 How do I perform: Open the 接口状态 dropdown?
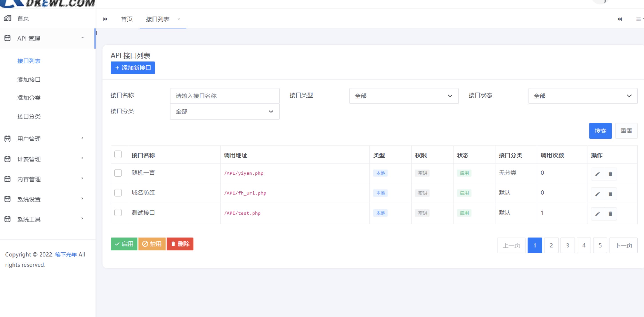583,96
